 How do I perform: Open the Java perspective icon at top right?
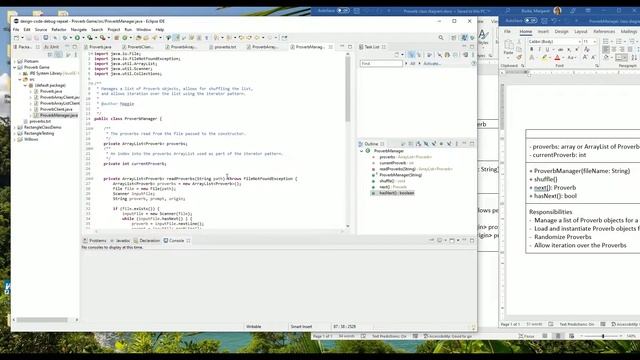[464, 38]
